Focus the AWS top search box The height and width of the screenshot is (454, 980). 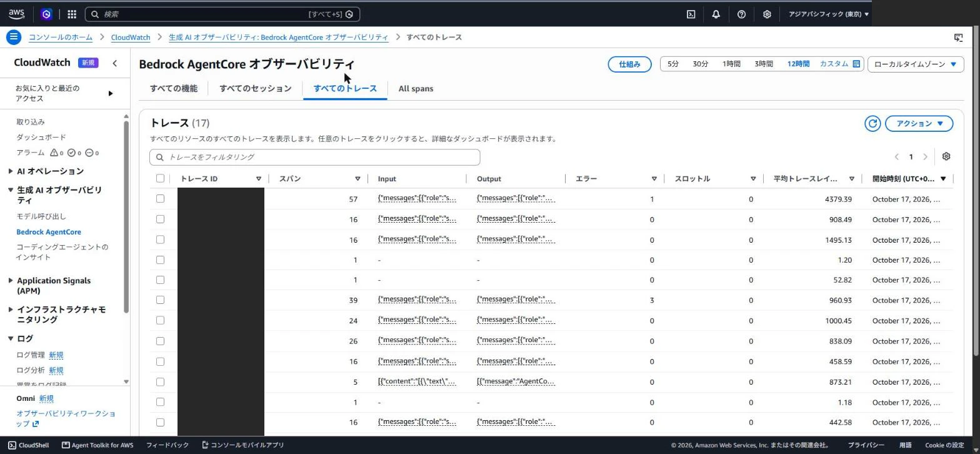point(222,14)
